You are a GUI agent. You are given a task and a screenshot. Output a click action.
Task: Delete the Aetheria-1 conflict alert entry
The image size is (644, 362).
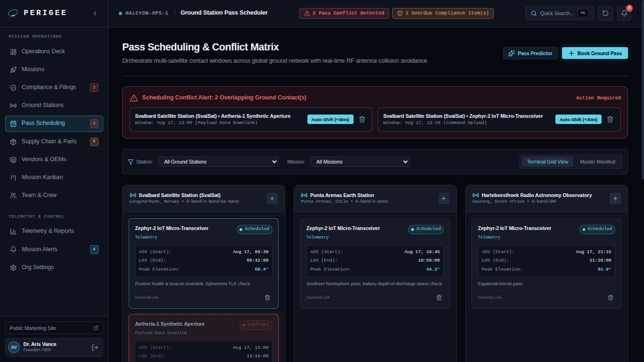[x=362, y=119]
